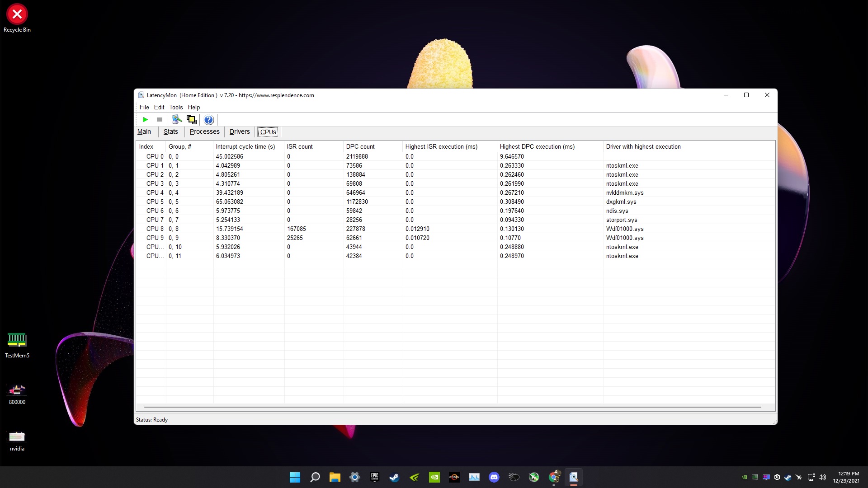The image size is (868, 488).
Task: Click the Windows Start button
Action: (x=295, y=477)
